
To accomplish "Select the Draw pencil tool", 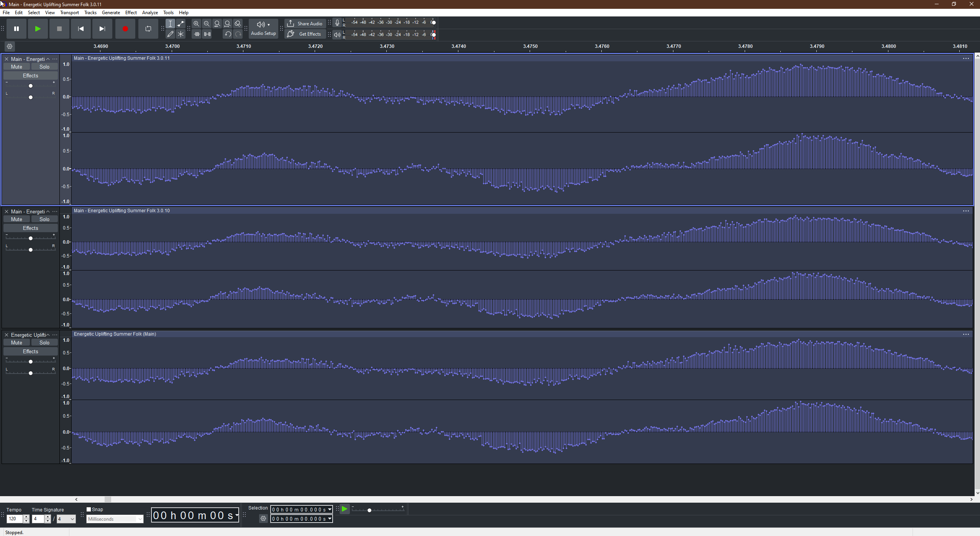I will click(x=170, y=34).
